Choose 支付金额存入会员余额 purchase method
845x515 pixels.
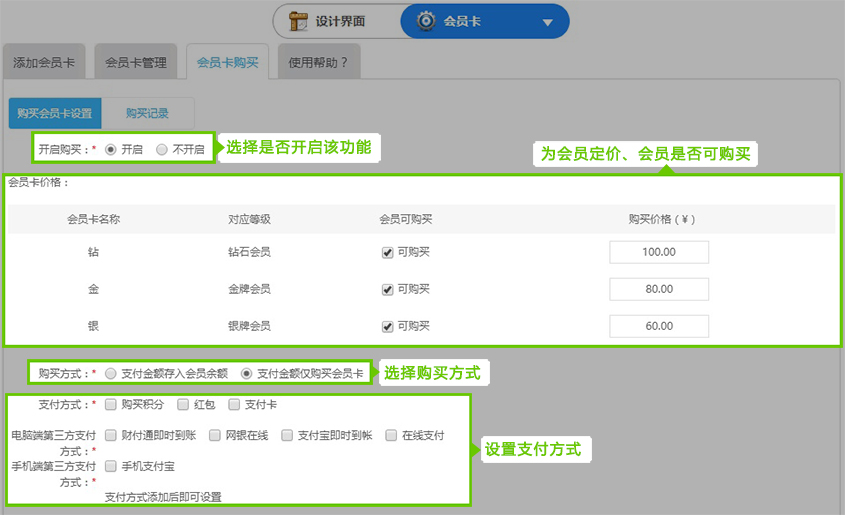click(111, 373)
